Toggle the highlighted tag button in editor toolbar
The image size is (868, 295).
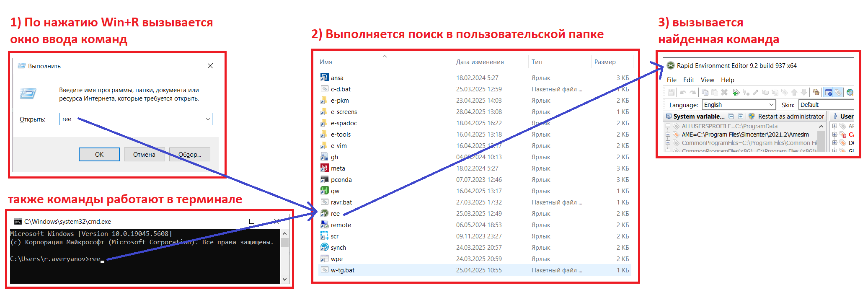click(x=838, y=92)
